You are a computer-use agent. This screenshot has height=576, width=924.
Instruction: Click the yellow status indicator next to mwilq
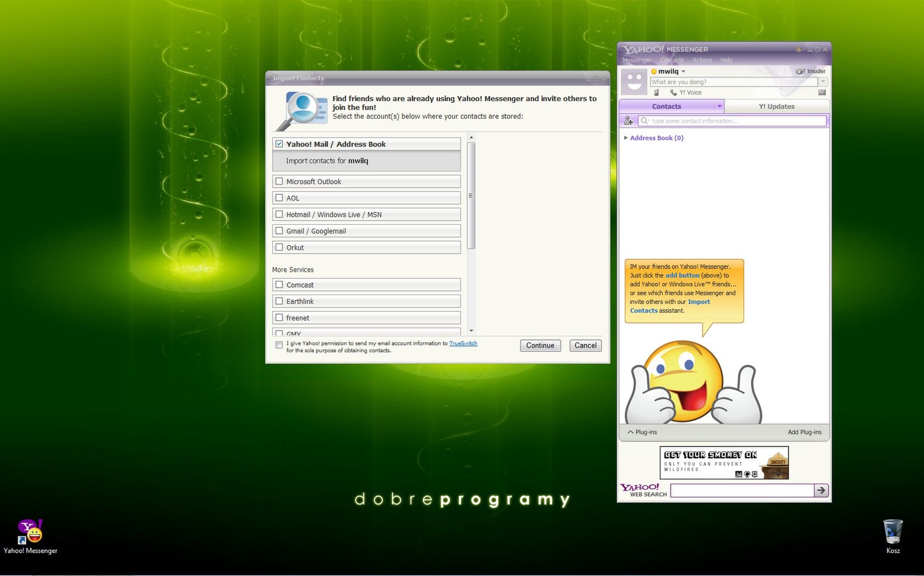654,71
